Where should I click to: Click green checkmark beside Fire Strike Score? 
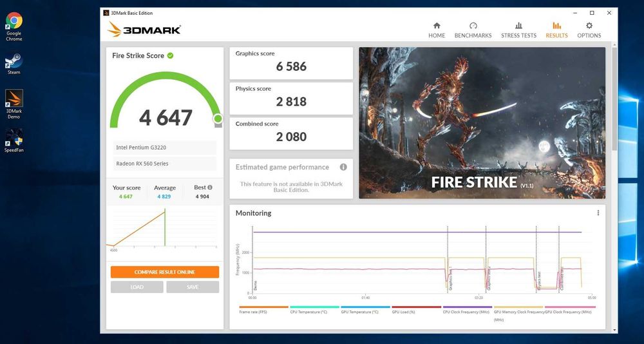point(170,55)
